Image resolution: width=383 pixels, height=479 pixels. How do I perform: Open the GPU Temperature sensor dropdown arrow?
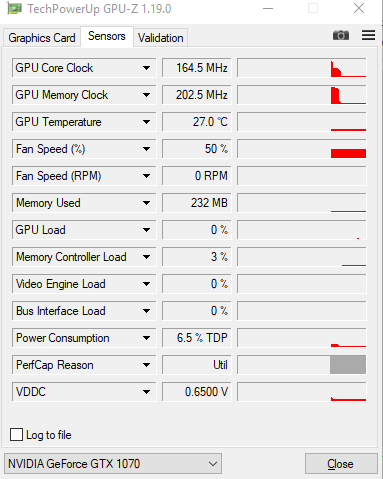[146, 122]
